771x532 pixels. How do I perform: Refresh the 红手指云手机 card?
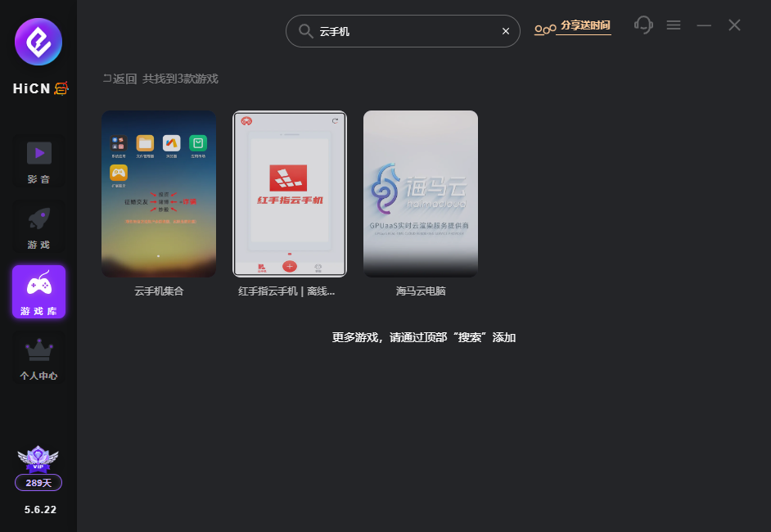click(x=335, y=119)
